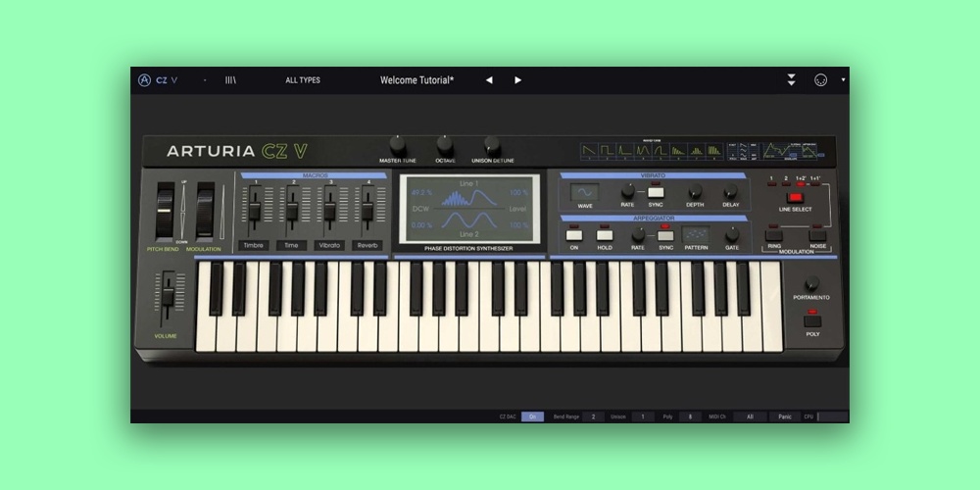Click the Master Tune knob

(x=398, y=144)
